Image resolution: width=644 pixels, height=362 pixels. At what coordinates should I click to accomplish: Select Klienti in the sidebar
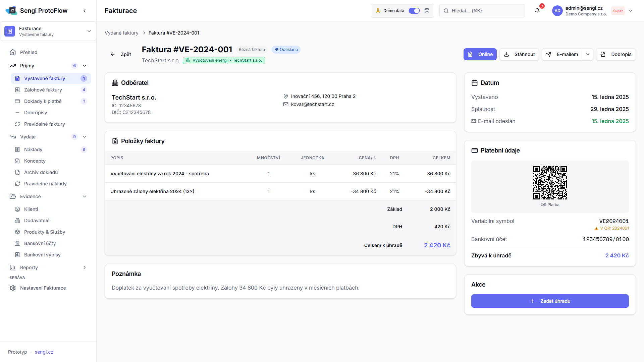click(31, 209)
